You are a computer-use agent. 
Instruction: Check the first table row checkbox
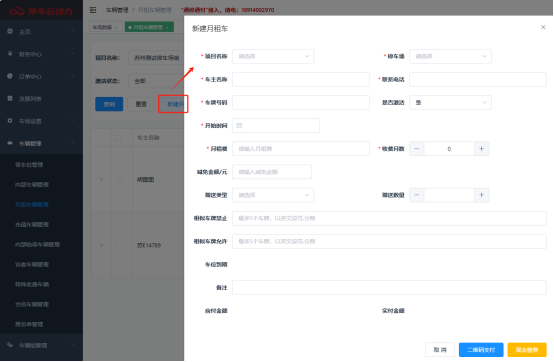click(x=120, y=179)
